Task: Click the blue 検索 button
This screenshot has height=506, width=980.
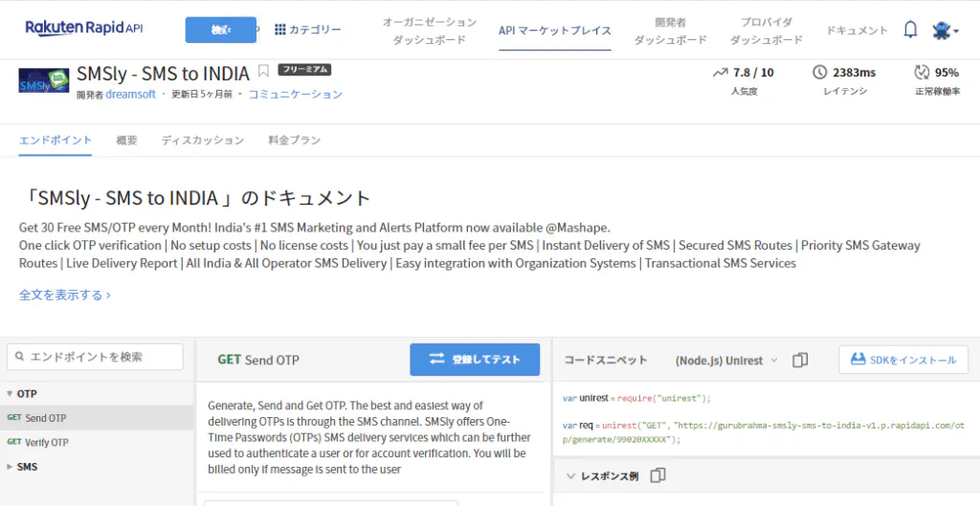Action: (221, 30)
